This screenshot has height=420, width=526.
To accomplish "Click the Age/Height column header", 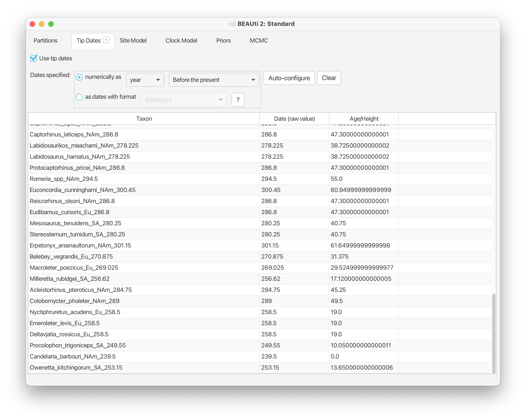I will click(364, 118).
